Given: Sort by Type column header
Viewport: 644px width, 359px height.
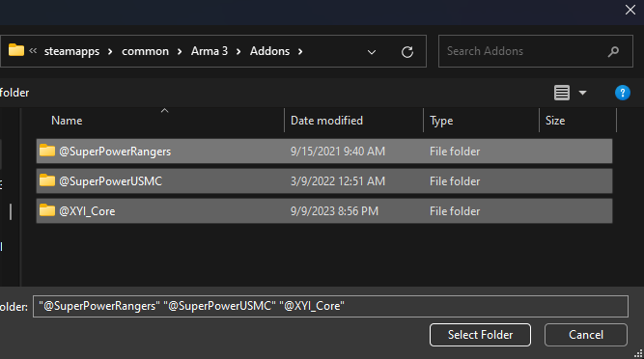Looking at the screenshot, I should [x=441, y=121].
